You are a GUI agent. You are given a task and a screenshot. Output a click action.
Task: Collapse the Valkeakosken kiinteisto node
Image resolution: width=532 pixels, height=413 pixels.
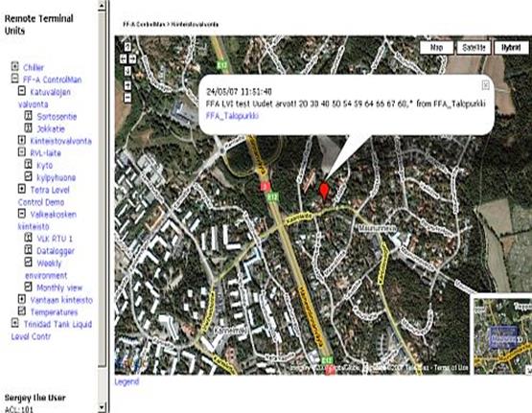22,214
